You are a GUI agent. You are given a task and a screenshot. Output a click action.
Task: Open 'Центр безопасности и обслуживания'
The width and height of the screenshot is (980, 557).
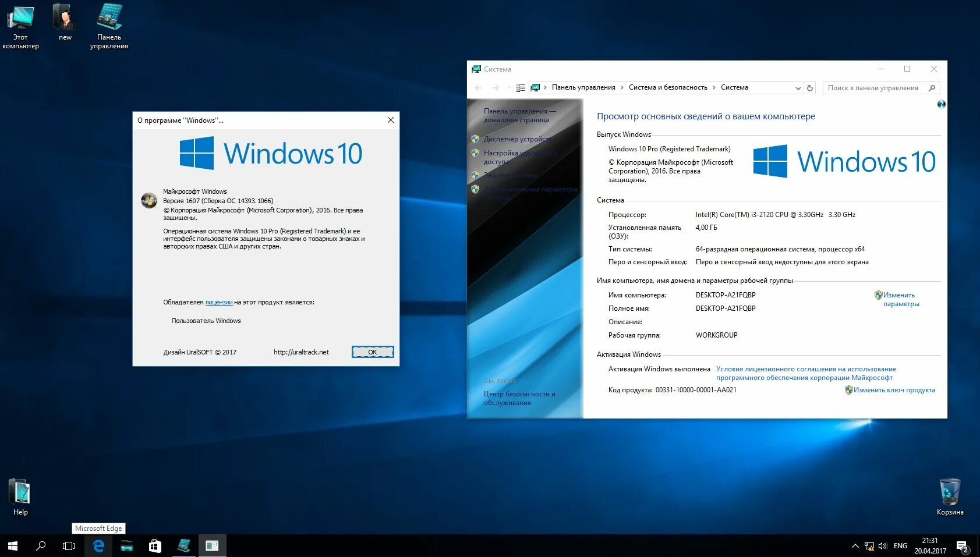pyautogui.click(x=519, y=398)
